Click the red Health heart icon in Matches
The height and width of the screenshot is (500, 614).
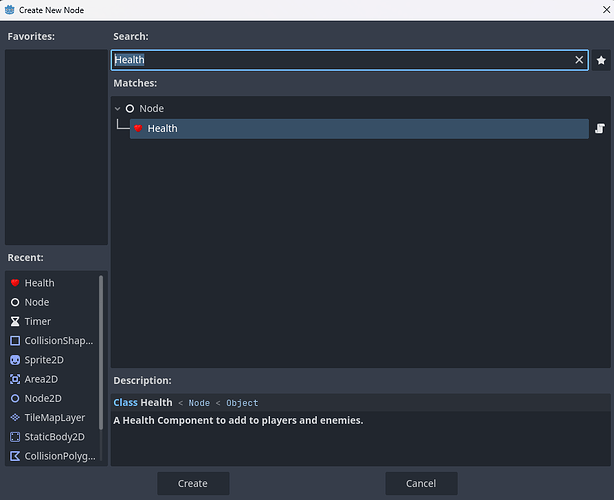pos(138,128)
